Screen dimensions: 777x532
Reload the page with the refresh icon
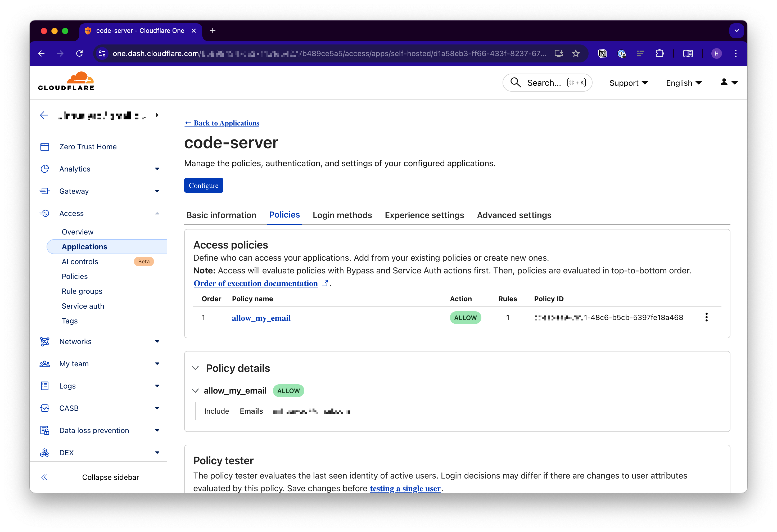[79, 53]
